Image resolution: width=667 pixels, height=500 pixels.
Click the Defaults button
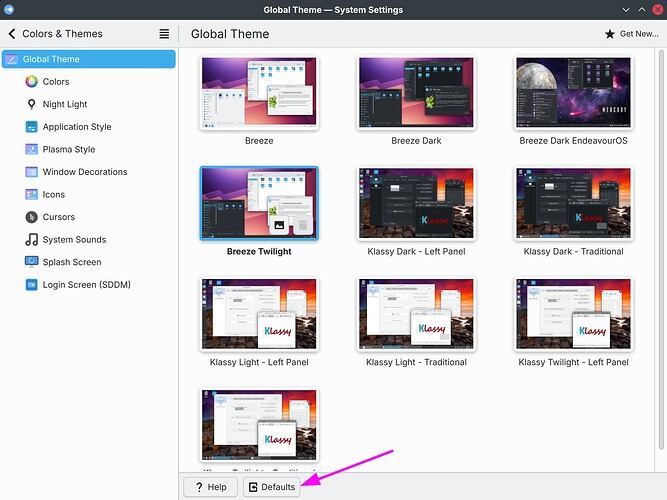tap(271, 487)
